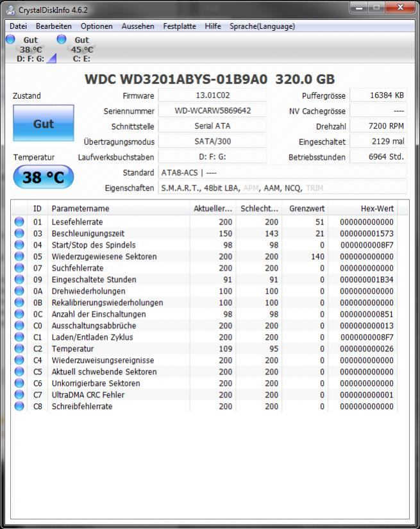Click the 38 °C temperature indicator
This screenshot has height=529, width=420.
(43, 177)
